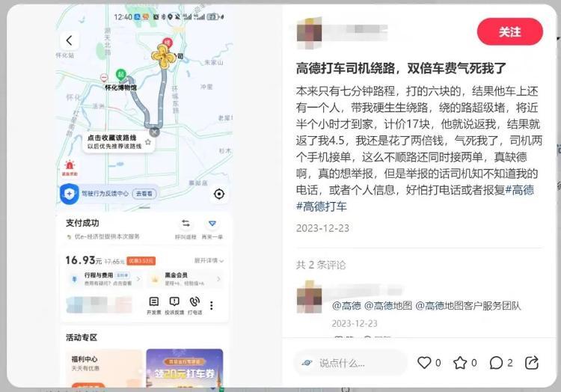The width and height of the screenshot is (561, 392).
Task: Open the 领20元打车券 coupon banner
Action: coord(185,367)
